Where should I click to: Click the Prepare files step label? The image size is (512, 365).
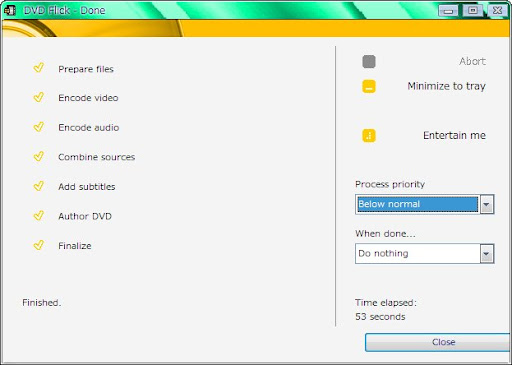coord(86,69)
